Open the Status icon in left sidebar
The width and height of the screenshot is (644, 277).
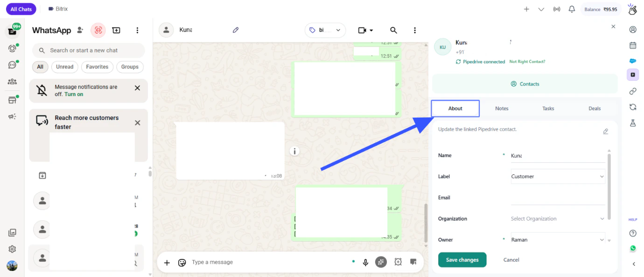coord(12,48)
